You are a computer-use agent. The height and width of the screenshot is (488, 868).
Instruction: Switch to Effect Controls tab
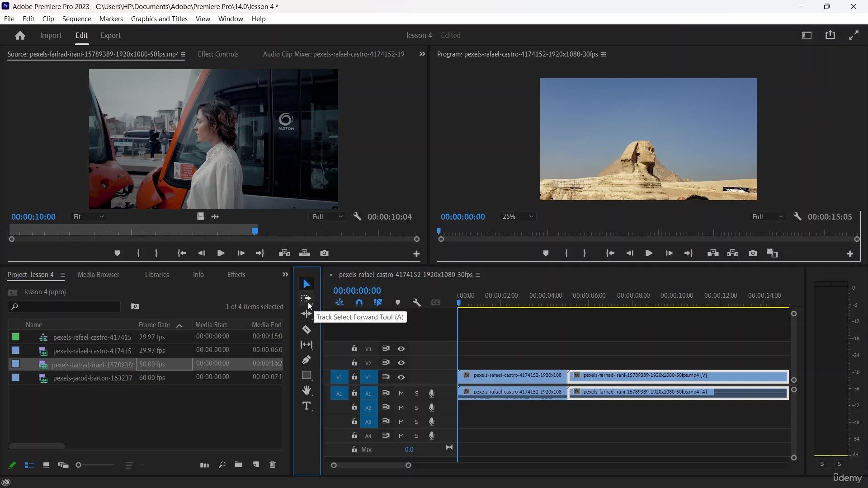pos(218,54)
